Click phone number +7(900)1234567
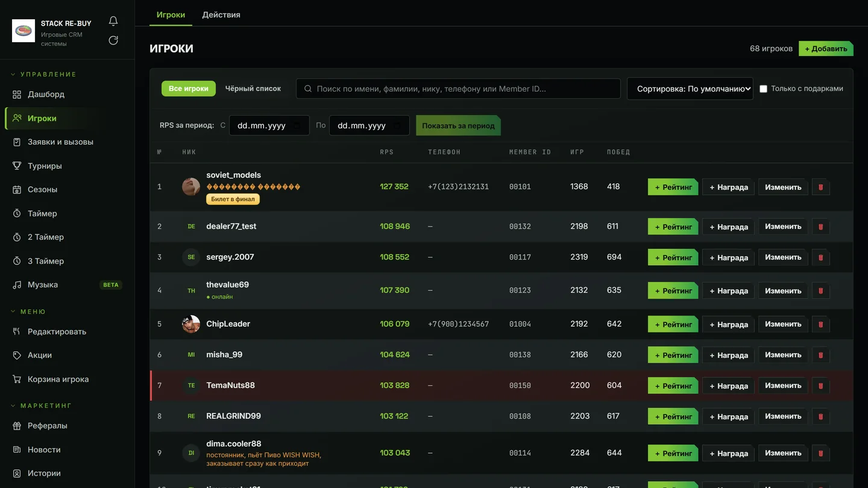Viewport: 868px width, 488px height. (x=458, y=324)
